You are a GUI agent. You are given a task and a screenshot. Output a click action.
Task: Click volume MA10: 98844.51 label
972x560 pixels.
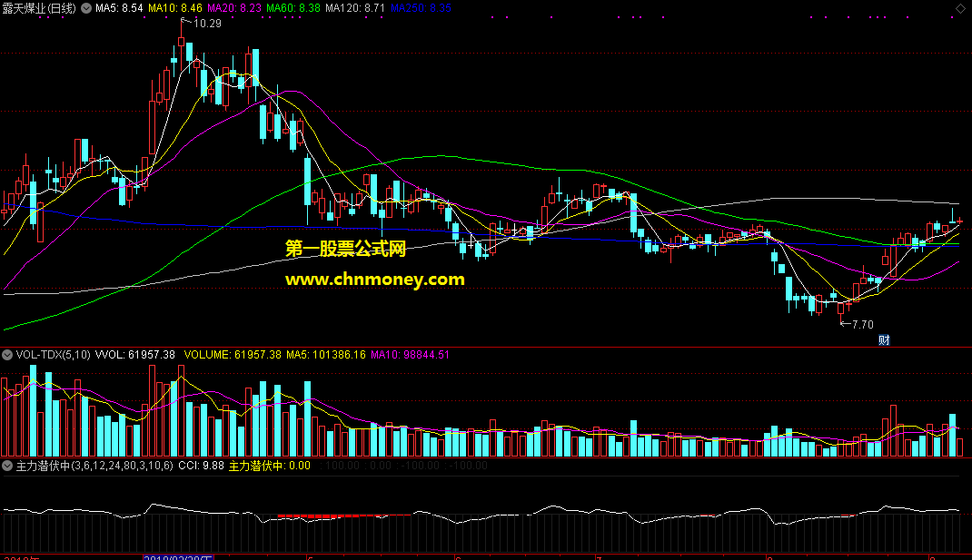pyautogui.click(x=410, y=355)
